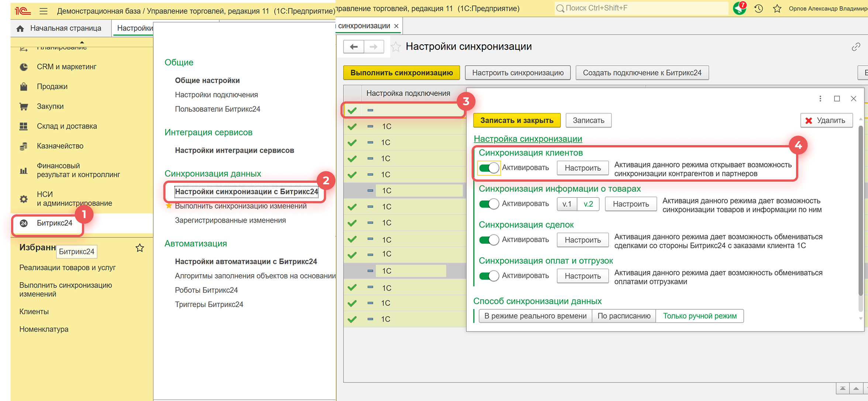Screen dimensions: 868x401
Task: Go back with the left arrow button
Action: pyautogui.click(x=354, y=47)
